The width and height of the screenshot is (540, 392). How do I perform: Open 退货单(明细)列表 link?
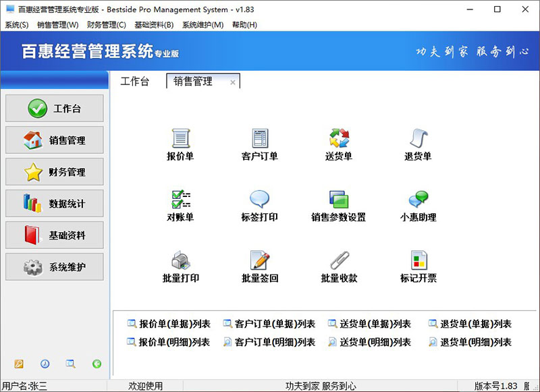click(470, 342)
